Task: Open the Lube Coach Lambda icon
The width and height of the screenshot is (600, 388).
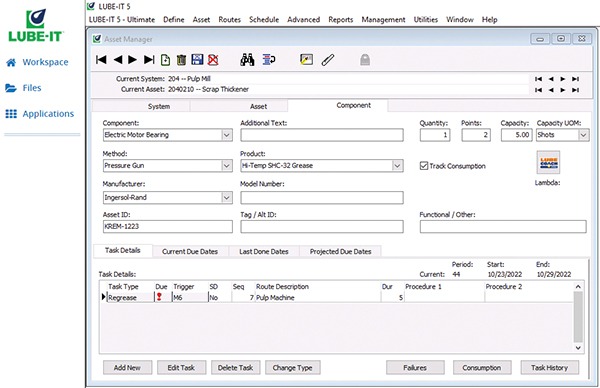Action: 548,163
